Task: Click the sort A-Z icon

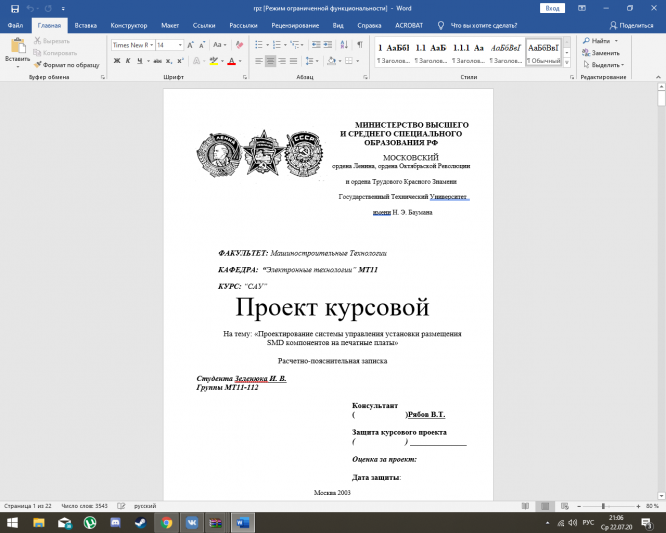Action: (343, 45)
